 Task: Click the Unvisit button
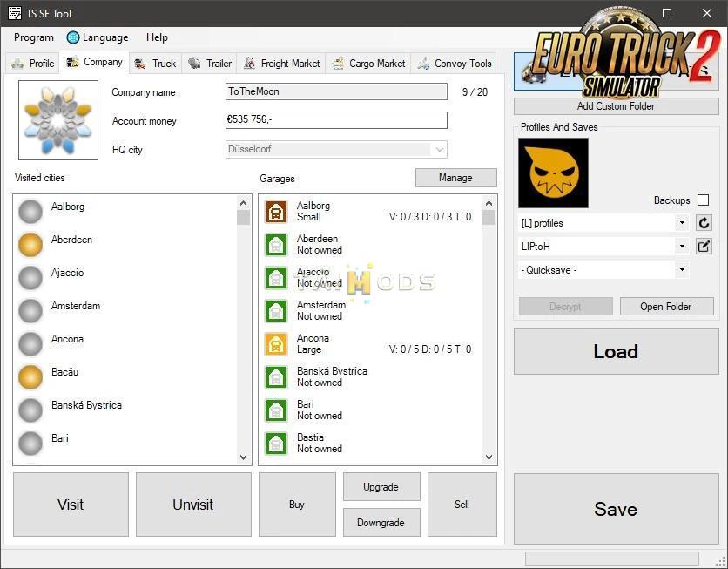pos(193,505)
